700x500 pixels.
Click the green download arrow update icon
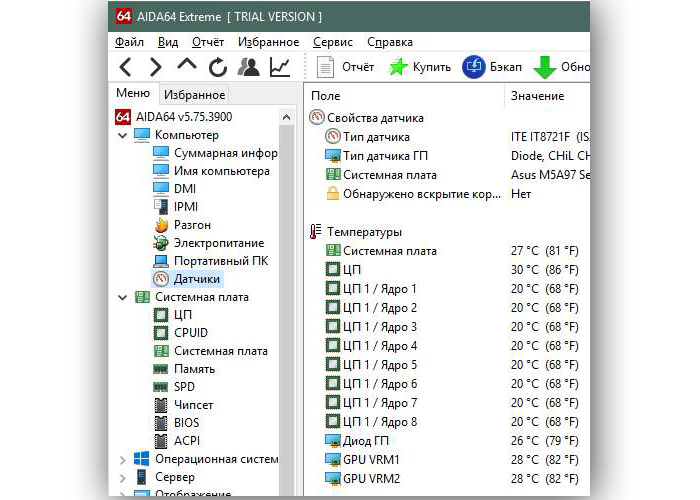coord(545,67)
